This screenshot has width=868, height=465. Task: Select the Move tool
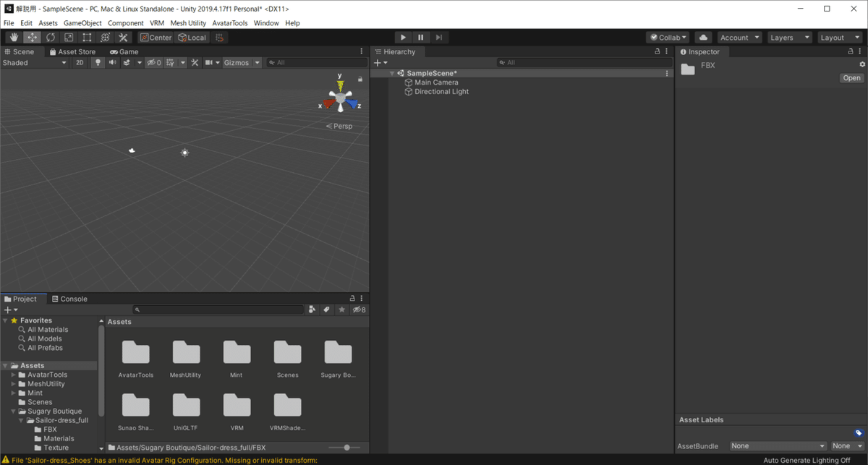point(33,38)
